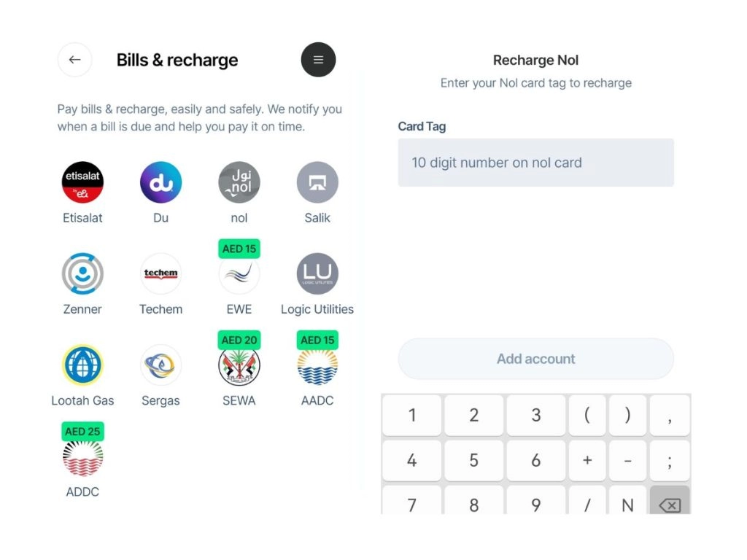Tap the plus sign key
Image resolution: width=747 pixels, height=560 pixels.
[x=587, y=461]
